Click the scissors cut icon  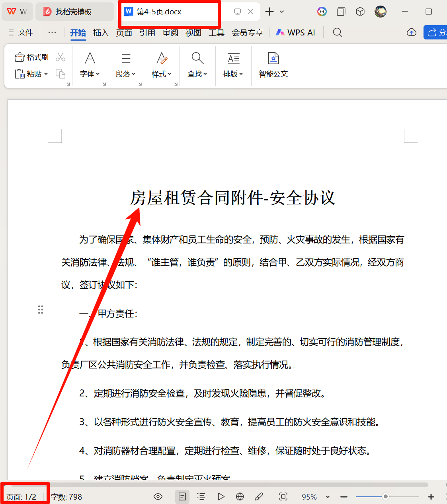(61, 57)
